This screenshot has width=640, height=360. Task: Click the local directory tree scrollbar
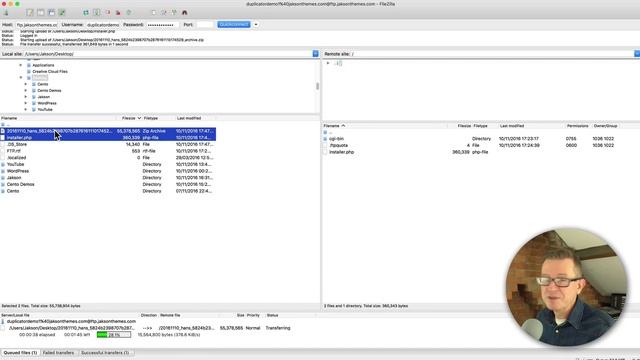pos(318,86)
